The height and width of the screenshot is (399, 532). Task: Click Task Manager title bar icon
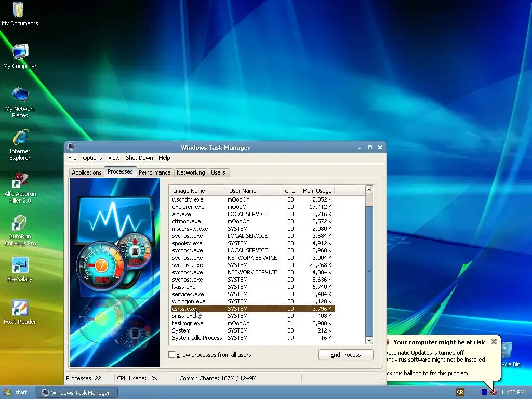click(x=71, y=147)
